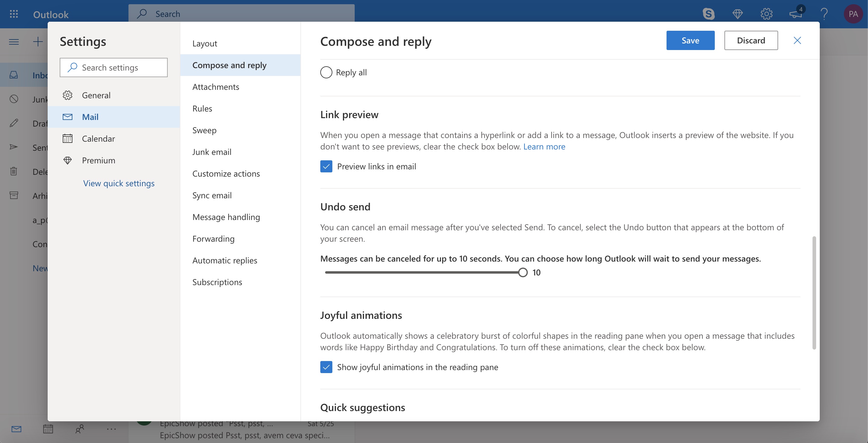Select the Sent items arrow icon
Viewport: 868px width, 443px height.
[14, 147]
